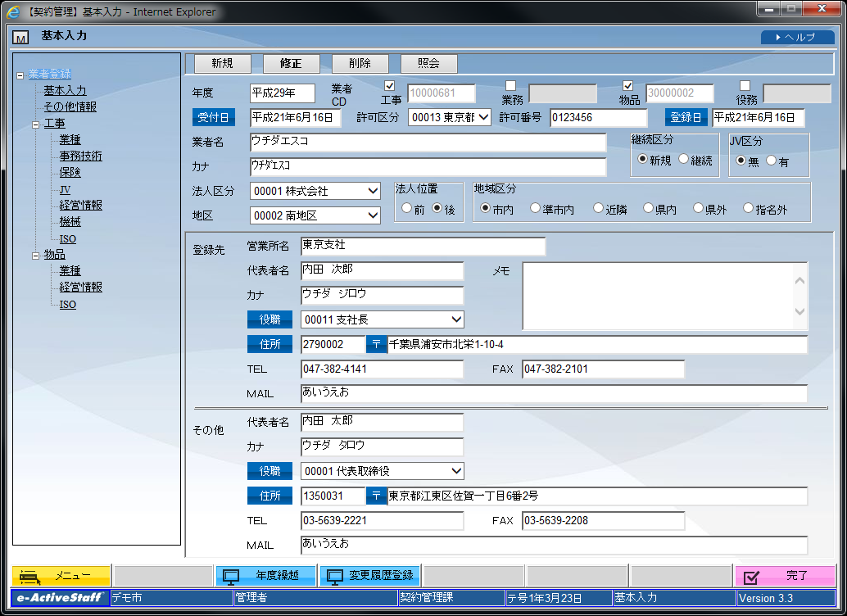Viewport: 847px width, 616px height.
Task: Collapse the 物品 tree node
Action: 36,256
